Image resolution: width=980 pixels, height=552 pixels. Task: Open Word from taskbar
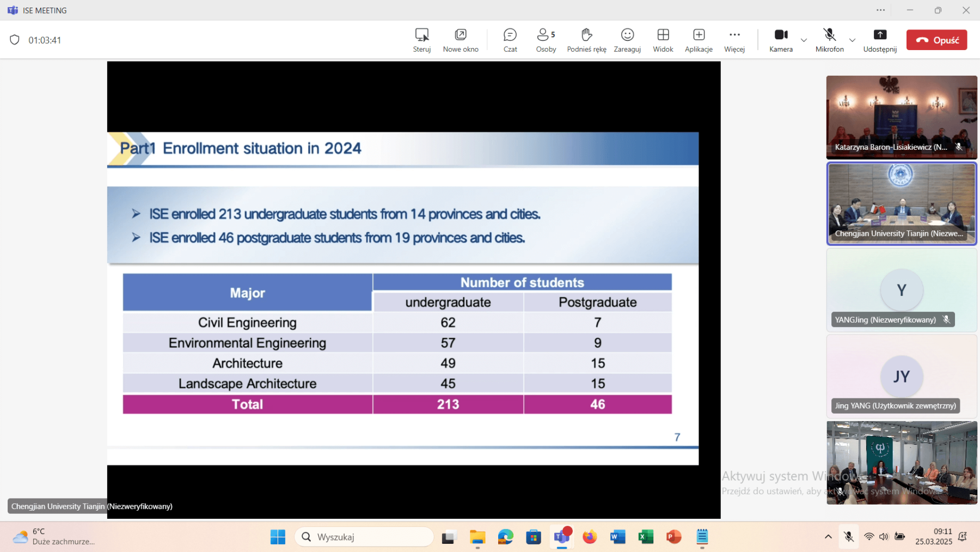click(x=617, y=537)
